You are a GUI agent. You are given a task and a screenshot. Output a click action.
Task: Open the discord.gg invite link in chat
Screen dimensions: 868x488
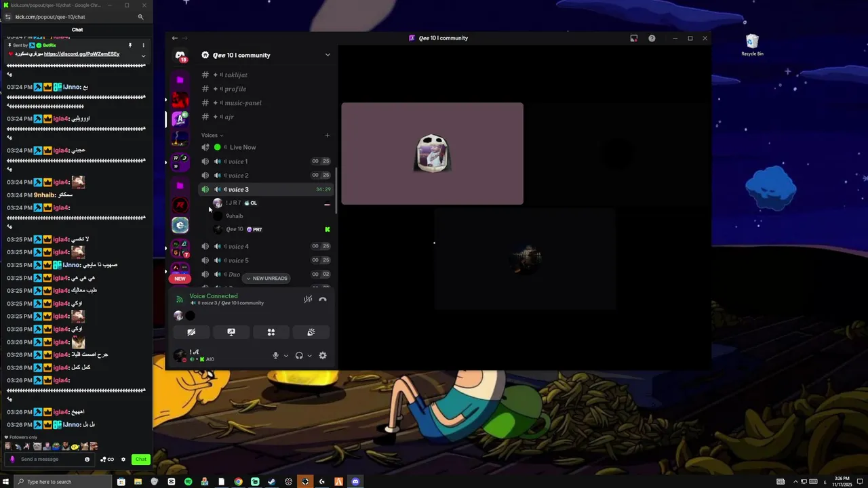tap(81, 54)
